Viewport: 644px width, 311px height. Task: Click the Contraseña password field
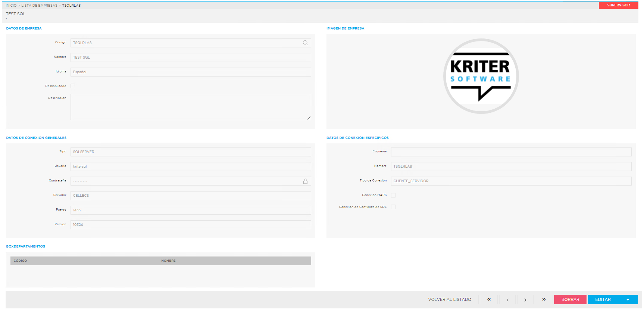pyautogui.click(x=191, y=181)
